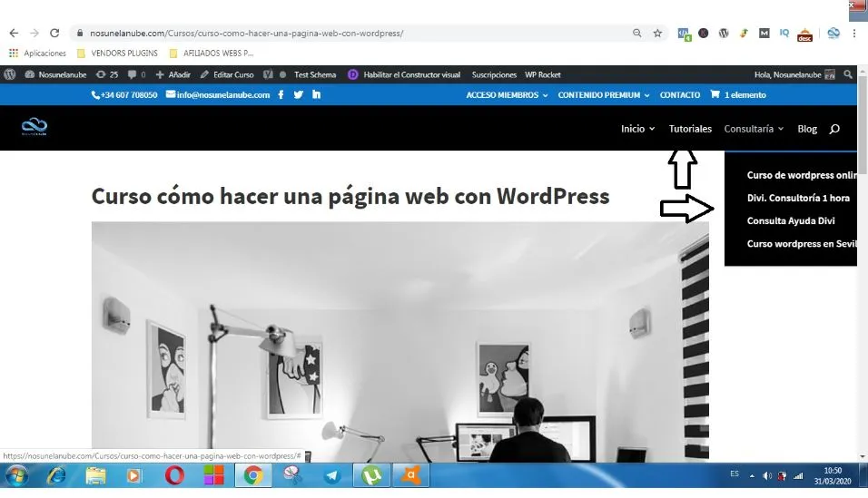Open the site search magnifier icon
This screenshot has height=498, width=868.
(x=834, y=129)
